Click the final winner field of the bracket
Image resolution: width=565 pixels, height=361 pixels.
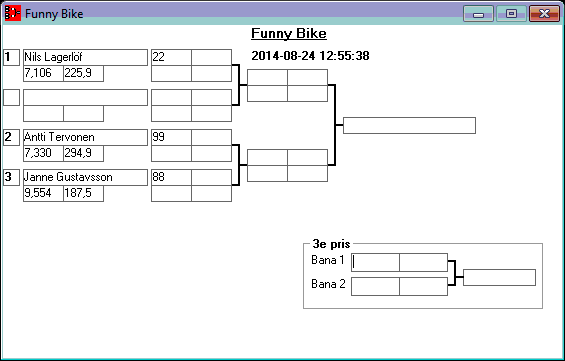click(409, 125)
